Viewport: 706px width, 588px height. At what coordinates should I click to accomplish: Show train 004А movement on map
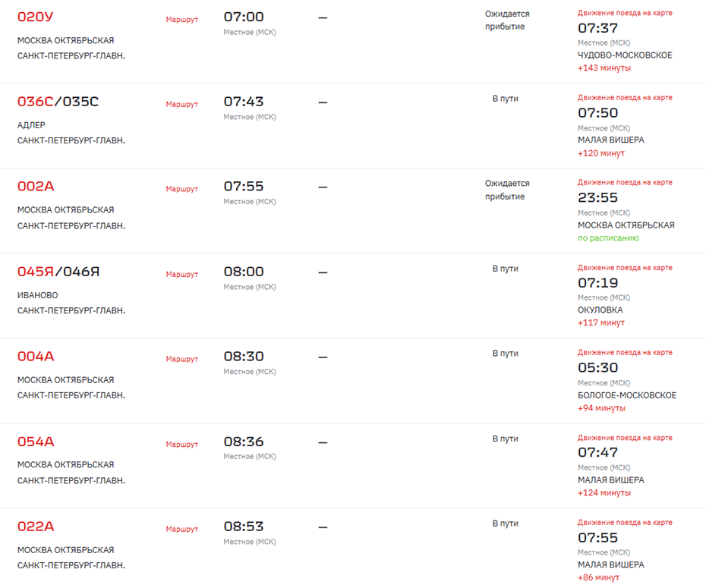tap(624, 353)
